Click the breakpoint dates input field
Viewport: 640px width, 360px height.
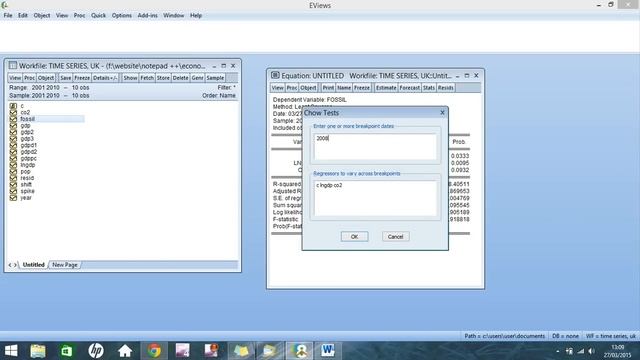pyautogui.click(x=375, y=147)
